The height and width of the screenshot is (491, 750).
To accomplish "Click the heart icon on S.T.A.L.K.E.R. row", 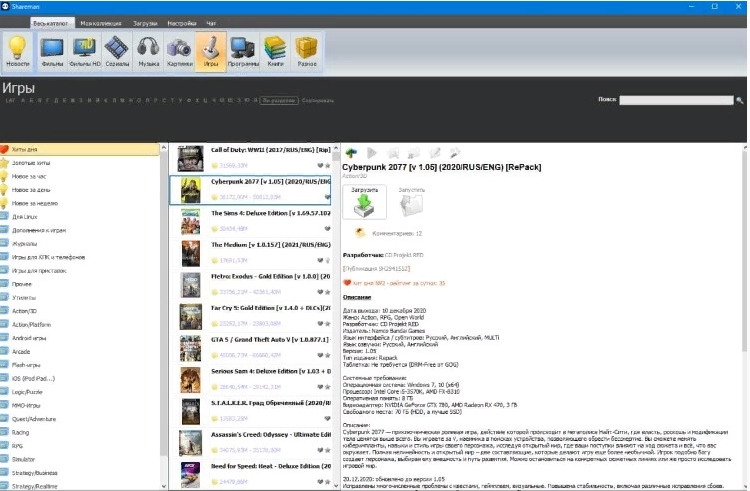I will point(328,418).
